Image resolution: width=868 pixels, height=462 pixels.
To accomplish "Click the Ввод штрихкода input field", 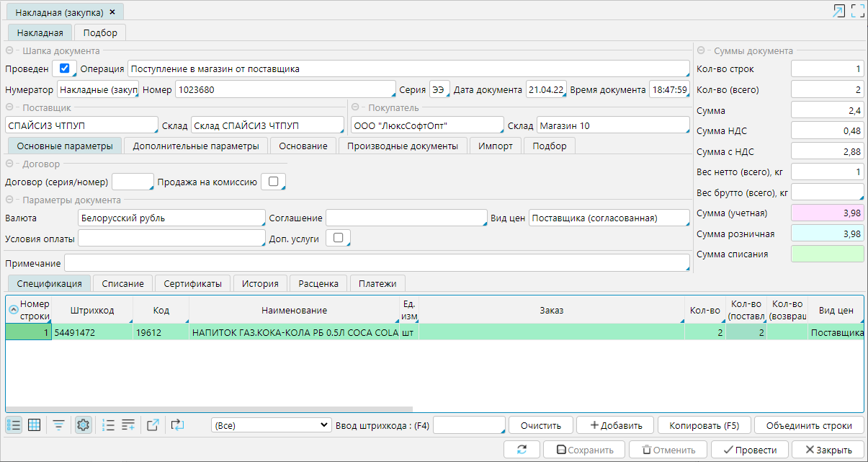I will [468, 425].
